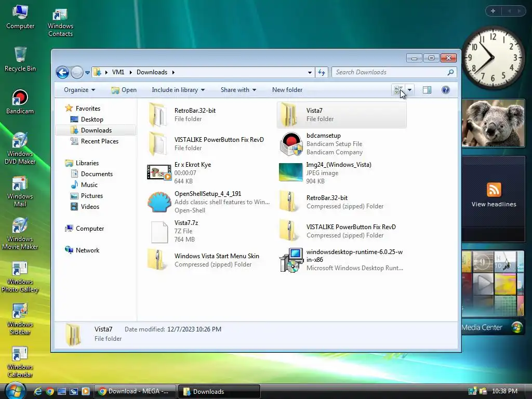Click the Back navigation arrow

[x=62, y=72]
